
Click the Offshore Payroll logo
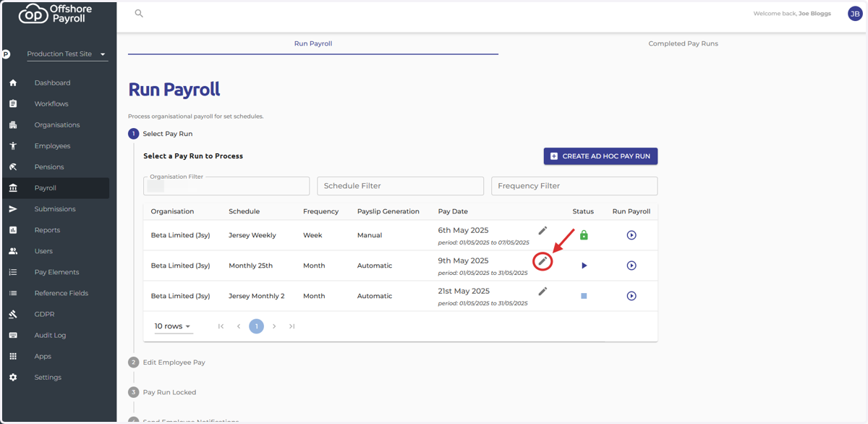click(56, 13)
